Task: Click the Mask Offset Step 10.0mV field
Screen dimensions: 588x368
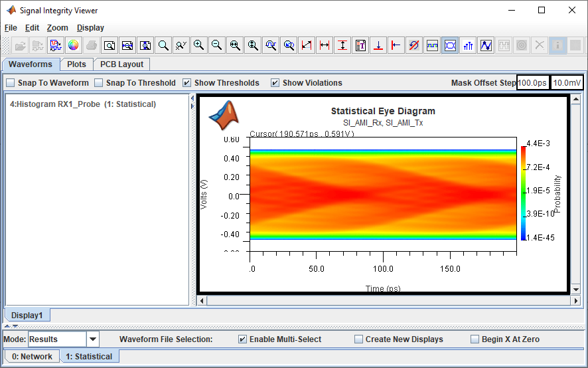Action: click(x=567, y=82)
